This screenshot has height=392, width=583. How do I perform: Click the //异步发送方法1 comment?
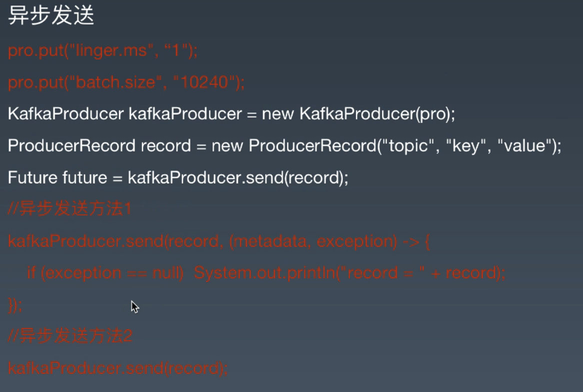69,209
